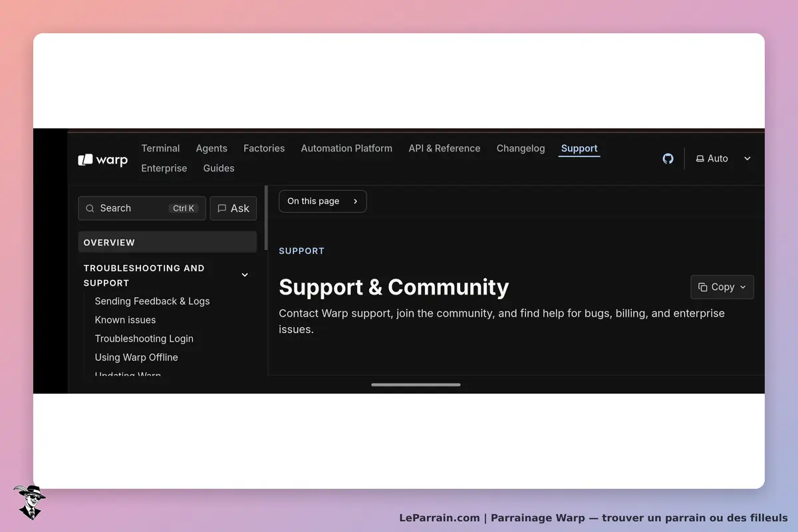The image size is (798, 532).
Task: Click the Ask button
Action: coord(233,208)
